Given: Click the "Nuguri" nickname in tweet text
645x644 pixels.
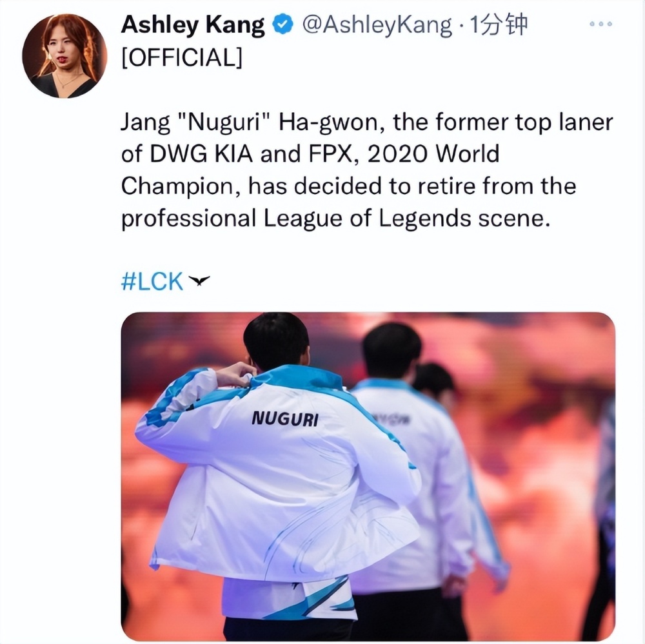Looking at the screenshot, I should (x=224, y=122).
